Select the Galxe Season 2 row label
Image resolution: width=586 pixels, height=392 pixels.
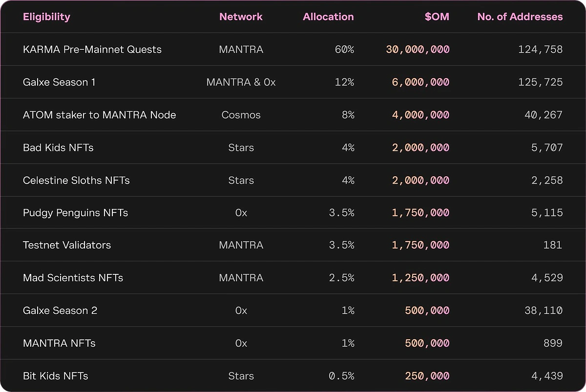click(x=60, y=310)
